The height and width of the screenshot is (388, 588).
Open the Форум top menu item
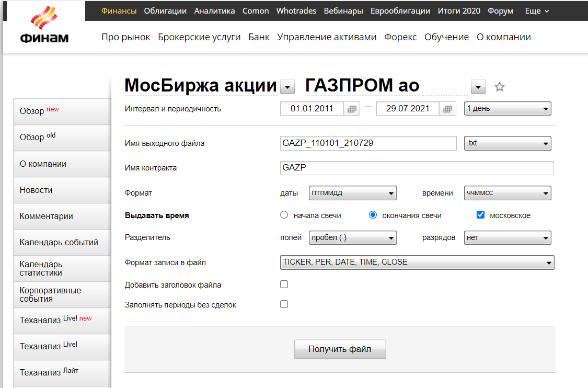[x=500, y=11]
